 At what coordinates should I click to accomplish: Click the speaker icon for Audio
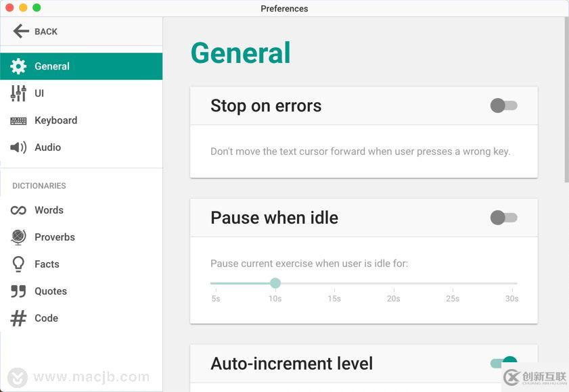[x=18, y=147]
